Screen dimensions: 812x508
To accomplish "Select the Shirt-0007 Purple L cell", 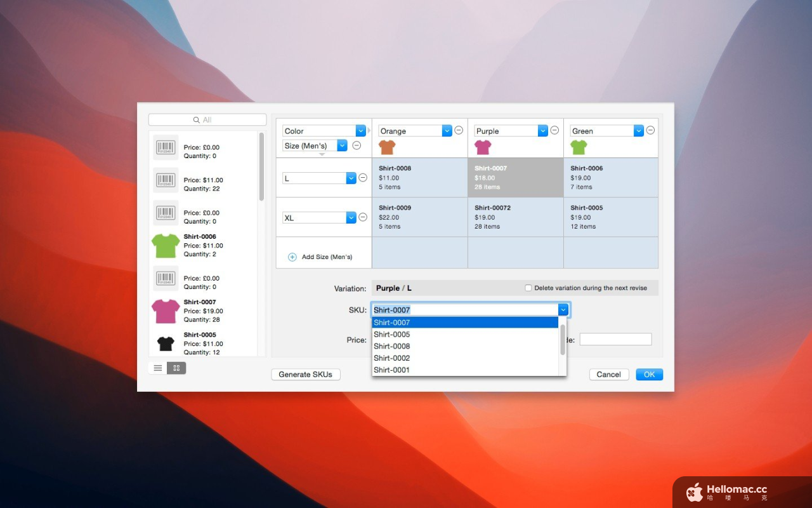I will coord(516,178).
